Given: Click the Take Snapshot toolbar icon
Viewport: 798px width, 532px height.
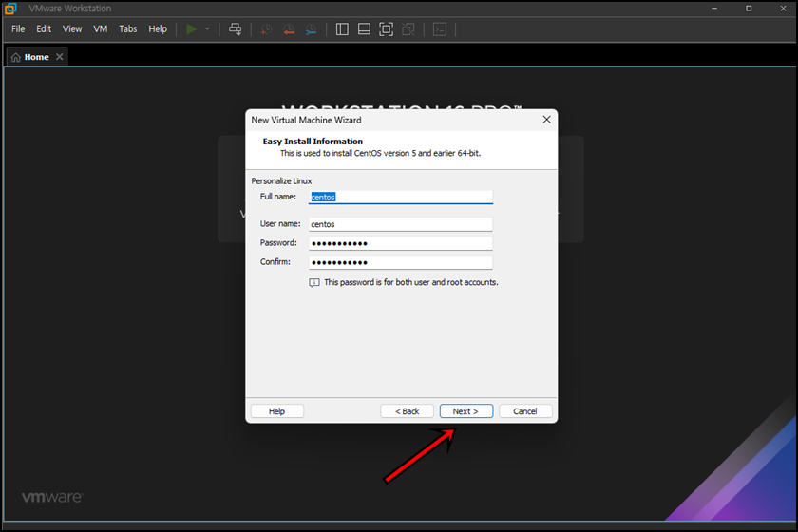Looking at the screenshot, I should [x=266, y=29].
